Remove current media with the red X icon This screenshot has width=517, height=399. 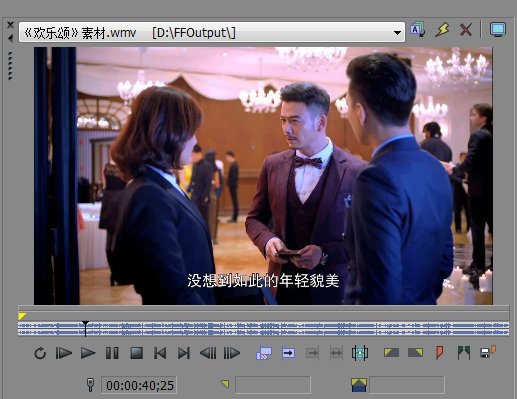466,30
